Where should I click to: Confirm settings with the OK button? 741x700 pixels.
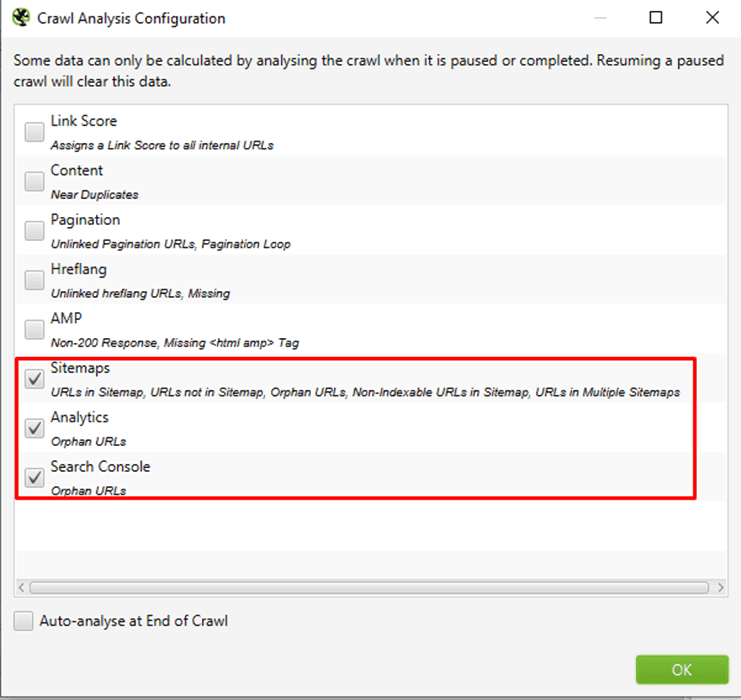pyautogui.click(x=682, y=669)
